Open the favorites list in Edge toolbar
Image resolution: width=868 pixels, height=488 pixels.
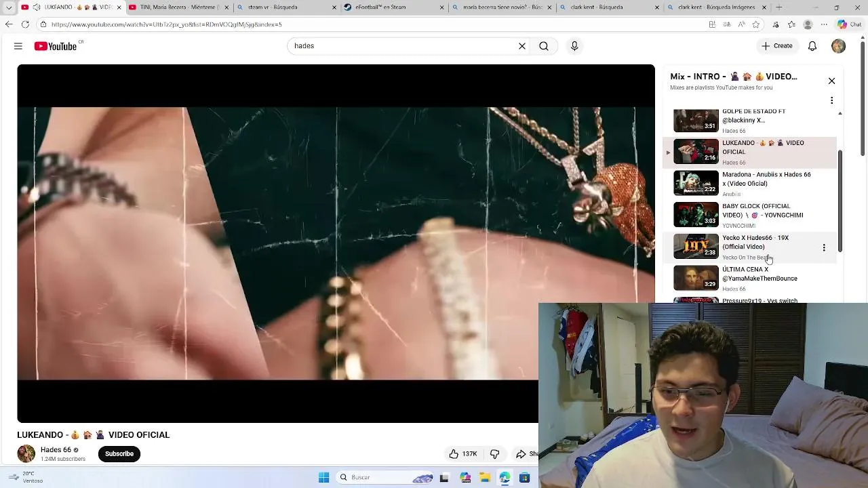click(791, 24)
